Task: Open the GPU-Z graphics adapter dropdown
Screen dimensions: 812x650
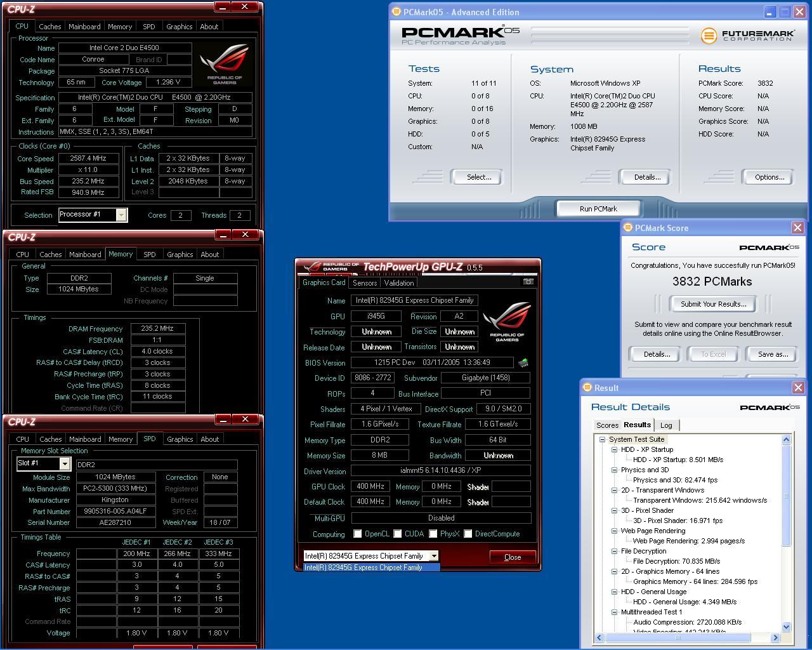Action: [434, 556]
